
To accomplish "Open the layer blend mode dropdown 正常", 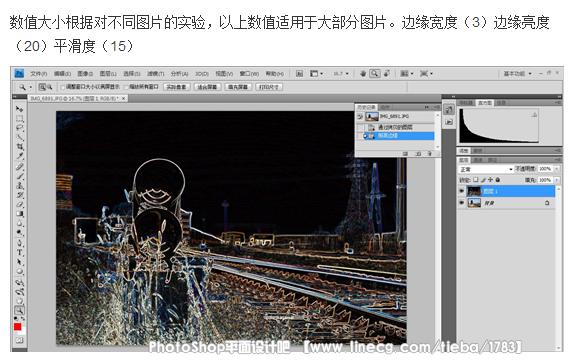I will [486, 169].
